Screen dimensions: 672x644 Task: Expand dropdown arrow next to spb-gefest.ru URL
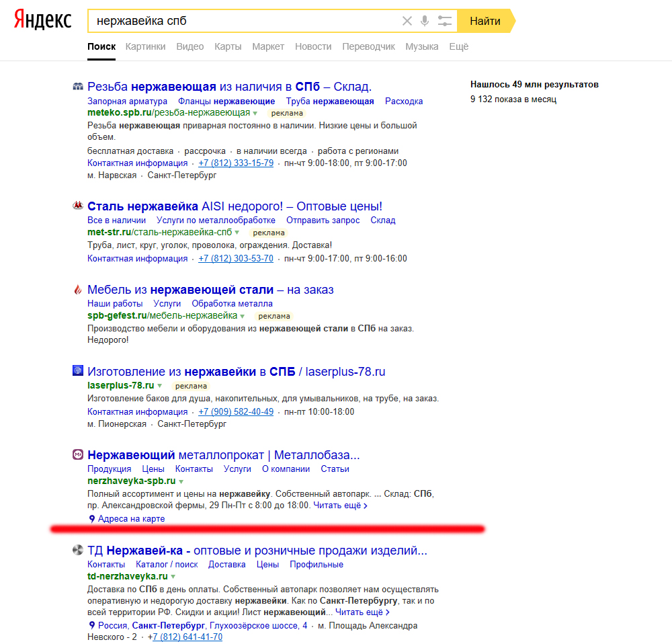[x=242, y=317]
